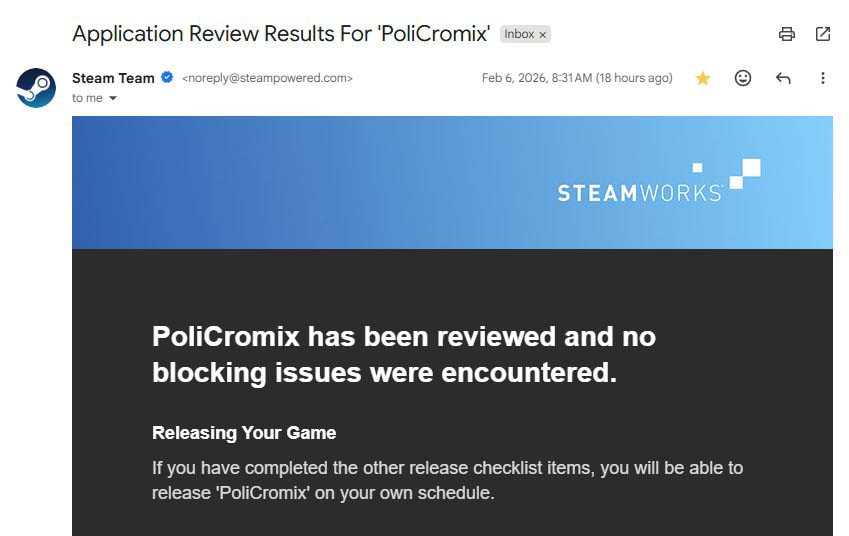Click the Steam Team sender name
This screenshot has width=849, height=536.
pyautogui.click(x=113, y=78)
